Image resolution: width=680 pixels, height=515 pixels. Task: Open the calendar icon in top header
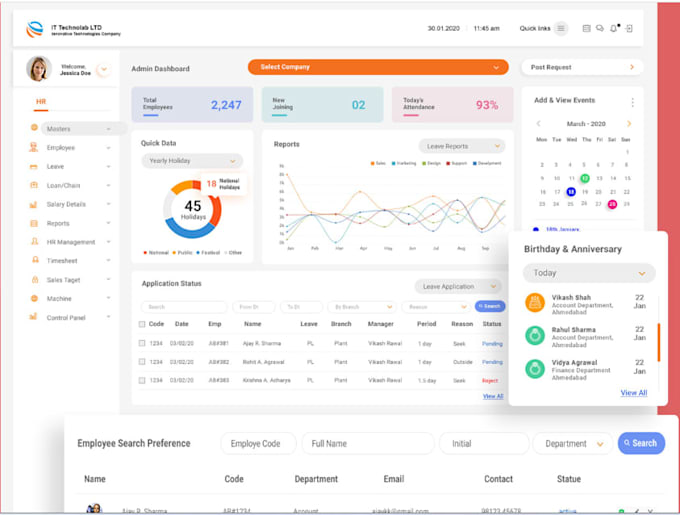586,29
